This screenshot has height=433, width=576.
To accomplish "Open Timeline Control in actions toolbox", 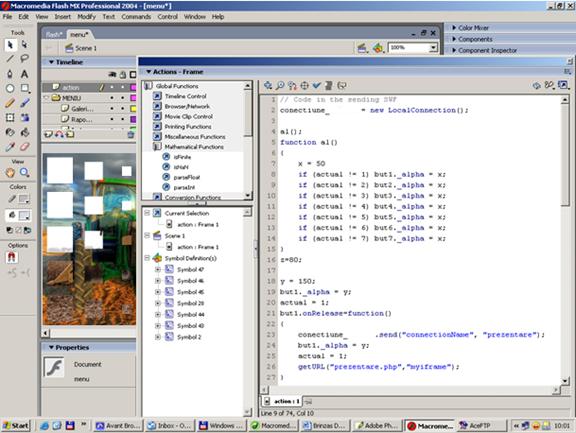I will pyautogui.click(x=185, y=96).
